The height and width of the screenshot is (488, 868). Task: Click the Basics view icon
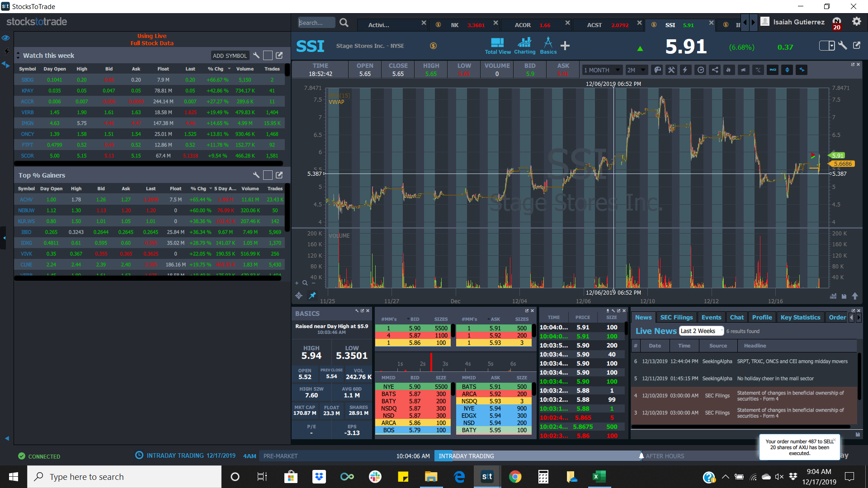point(548,46)
